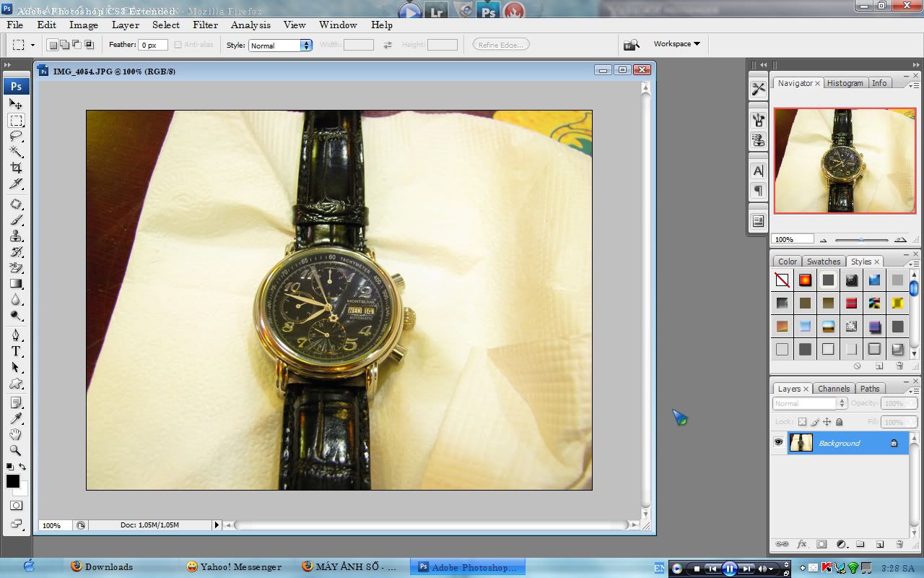This screenshot has width=924, height=578.
Task: Select the Type tool
Action: pos(16,352)
